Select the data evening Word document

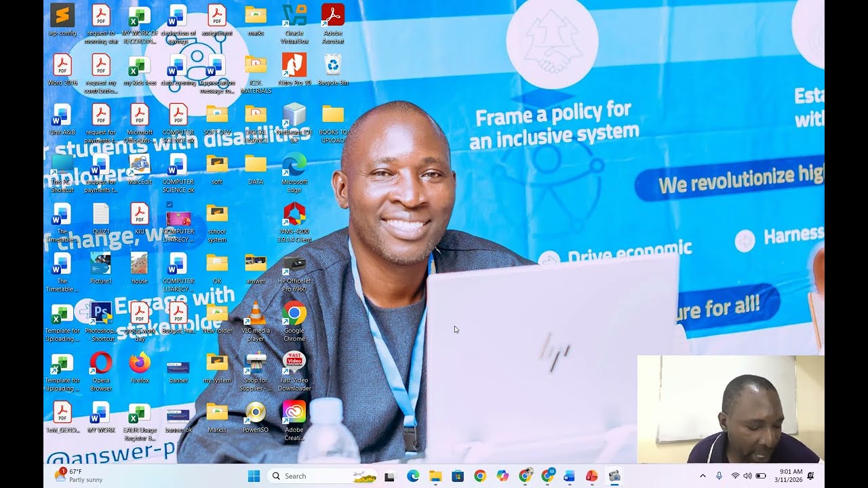pyautogui.click(x=178, y=70)
